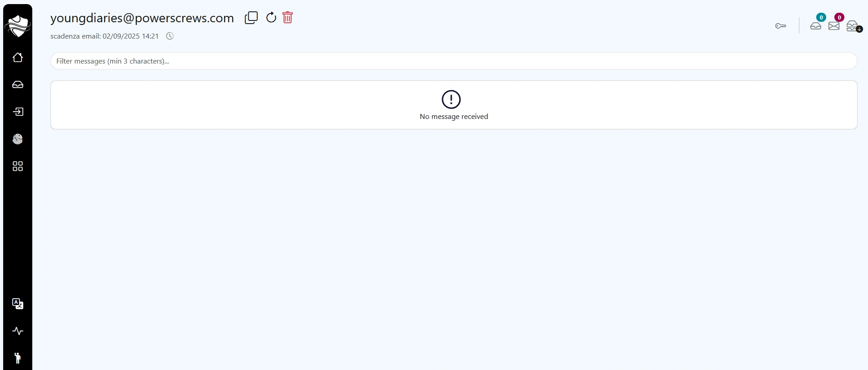Click the login arrow icon in sidebar

tap(18, 112)
